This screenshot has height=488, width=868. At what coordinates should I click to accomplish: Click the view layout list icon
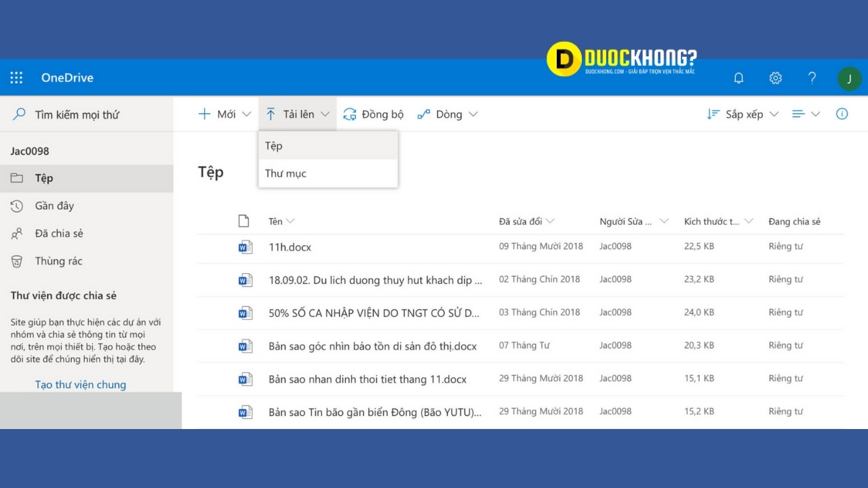pyautogui.click(x=799, y=114)
